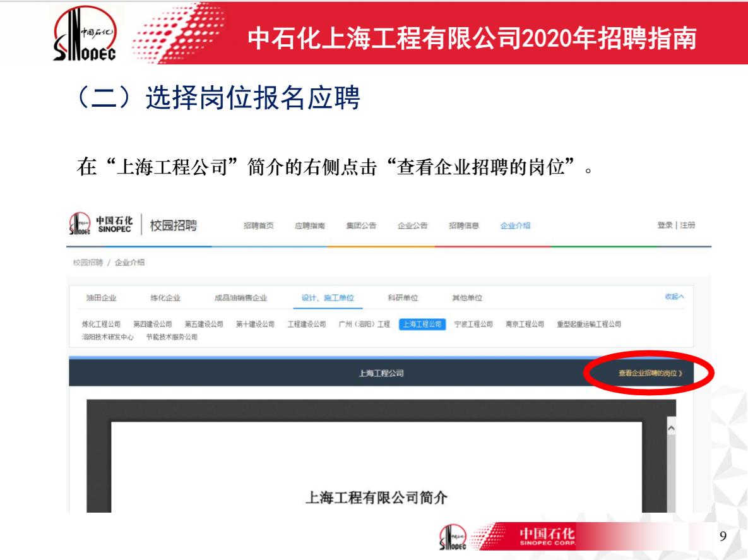Click the 上海工程有限公司简介 document heading
This screenshot has height=560, width=748.
(376, 498)
